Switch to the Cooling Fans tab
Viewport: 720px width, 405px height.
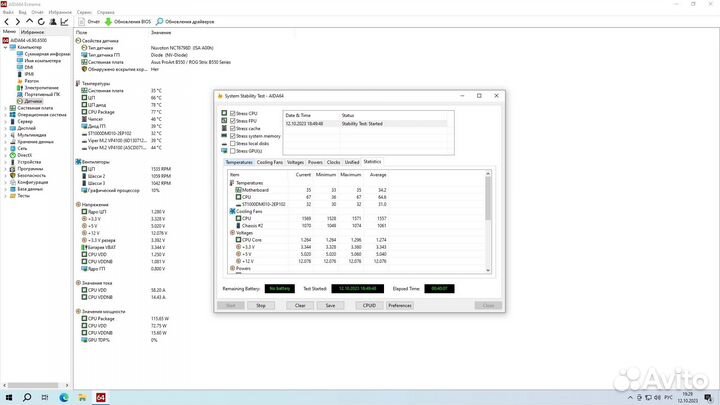[x=269, y=161]
